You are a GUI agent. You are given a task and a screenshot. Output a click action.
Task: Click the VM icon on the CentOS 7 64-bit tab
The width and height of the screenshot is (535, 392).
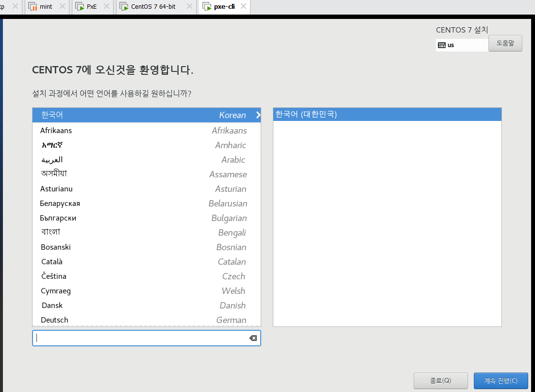pos(124,6)
